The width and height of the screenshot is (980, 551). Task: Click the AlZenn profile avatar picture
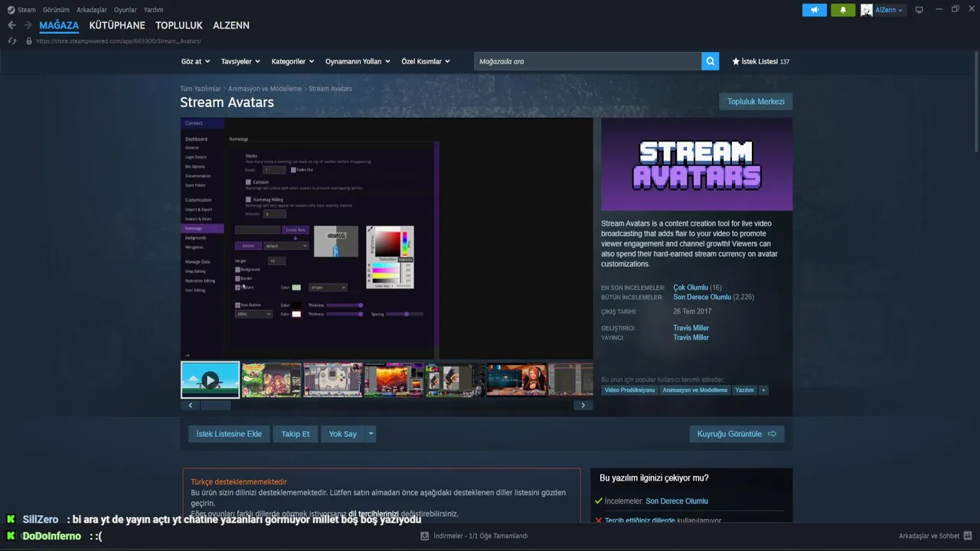[867, 10]
